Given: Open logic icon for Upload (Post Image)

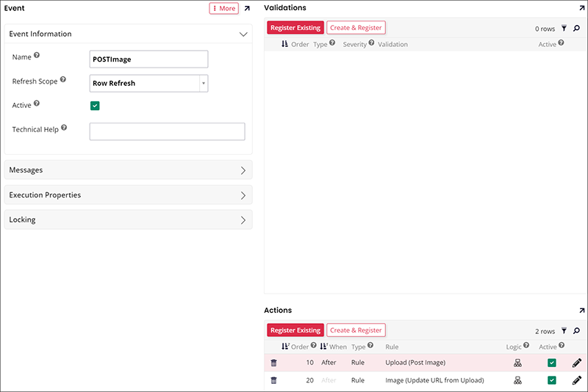Looking at the screenshot, I should [x=517, y=363].
